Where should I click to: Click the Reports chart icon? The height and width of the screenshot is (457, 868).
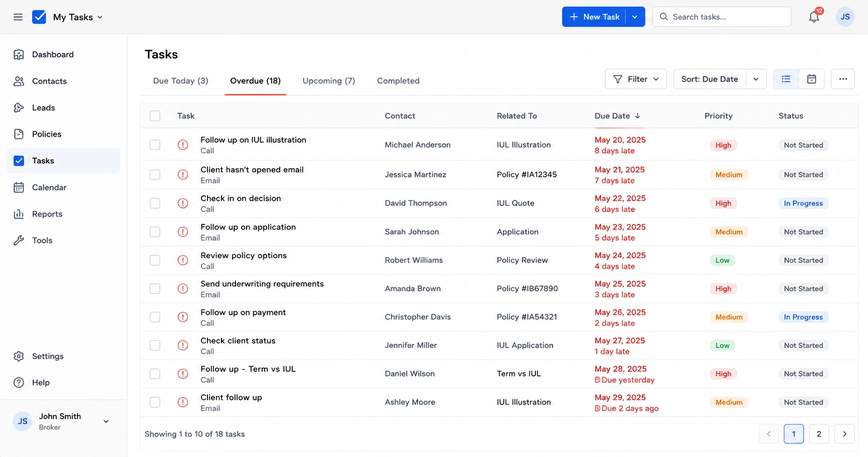19,214
